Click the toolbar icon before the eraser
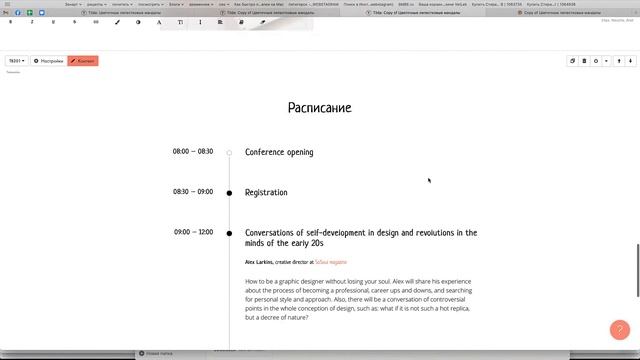The height and width of the screenshot is (360, 640). pos(241,22)
